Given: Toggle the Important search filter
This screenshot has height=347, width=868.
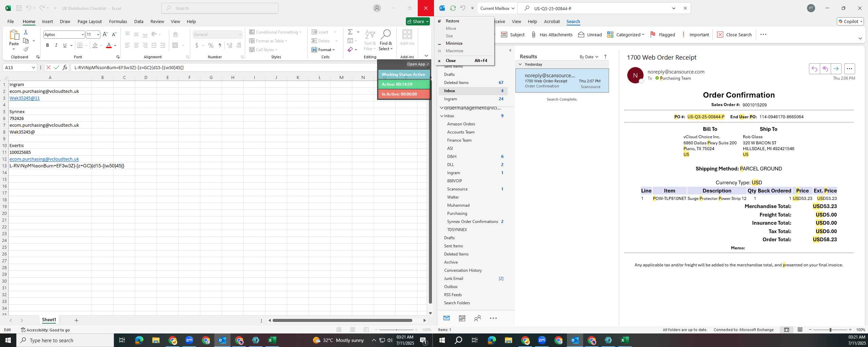Looking at the screenshot, I should pos(695,35).
